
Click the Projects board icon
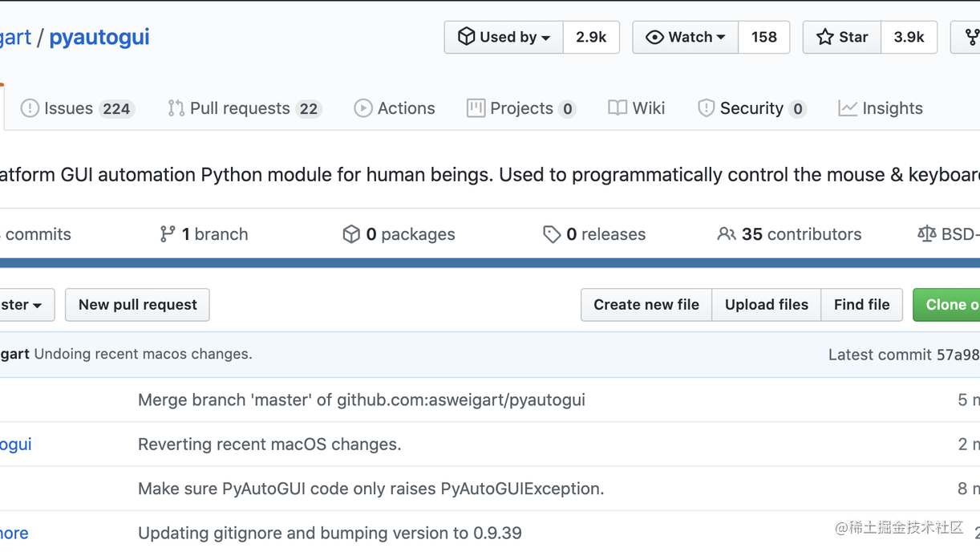click(476, 108)
